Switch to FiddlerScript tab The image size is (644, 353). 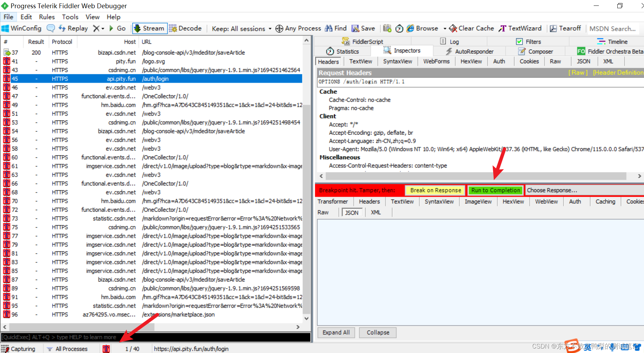(x=363, y=41)
